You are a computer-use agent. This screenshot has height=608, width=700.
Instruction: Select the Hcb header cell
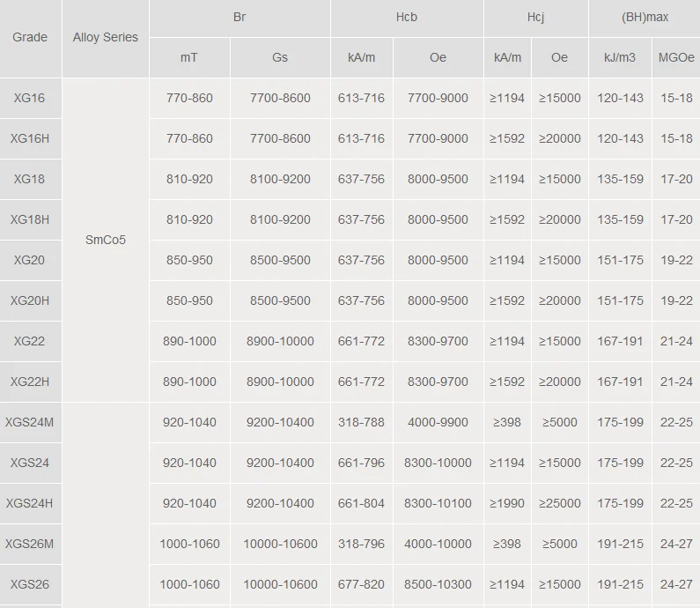pos(406,18)
